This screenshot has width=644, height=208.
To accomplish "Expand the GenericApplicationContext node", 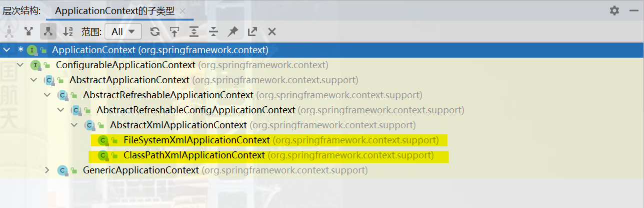I will (47, 170).
